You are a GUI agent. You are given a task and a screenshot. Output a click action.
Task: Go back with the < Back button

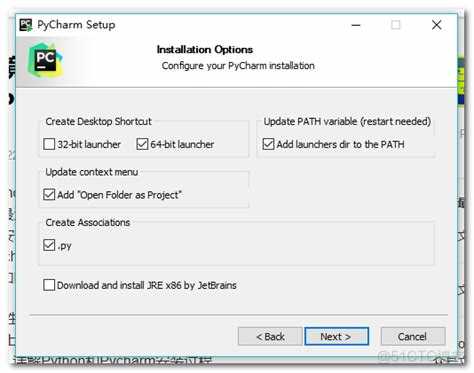click(x=270, y=336)
